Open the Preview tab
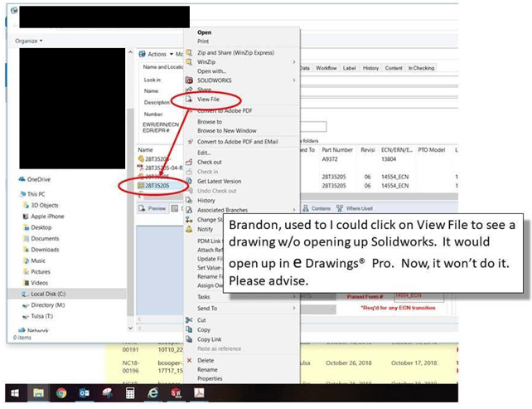Image resolution: width=532 pixels, height=409 pixels. click(x=152, y=208)
